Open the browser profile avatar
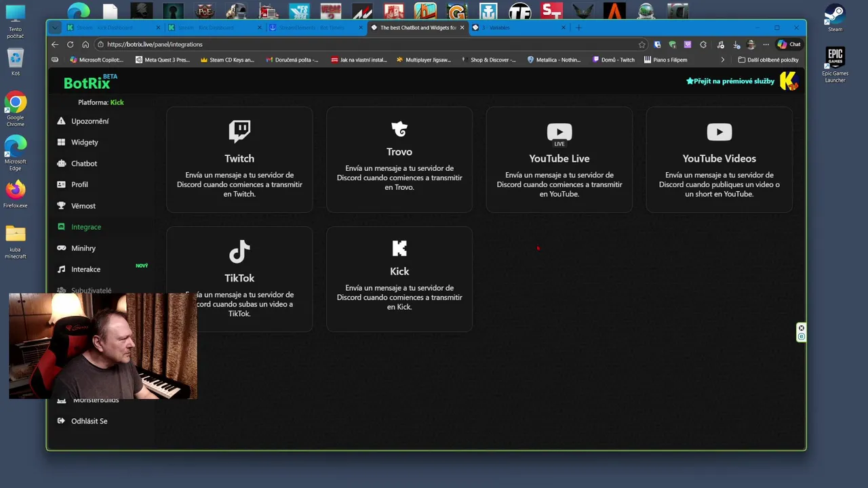Screen dimensions: 868x488 click(x=751, y=45)
